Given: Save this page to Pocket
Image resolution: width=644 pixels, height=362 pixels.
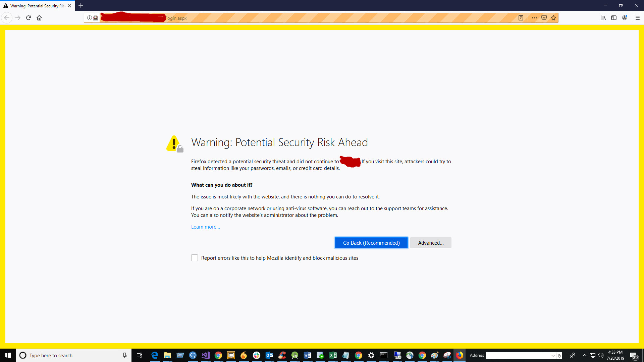Looking at the screenshot, I should [544, 18].
